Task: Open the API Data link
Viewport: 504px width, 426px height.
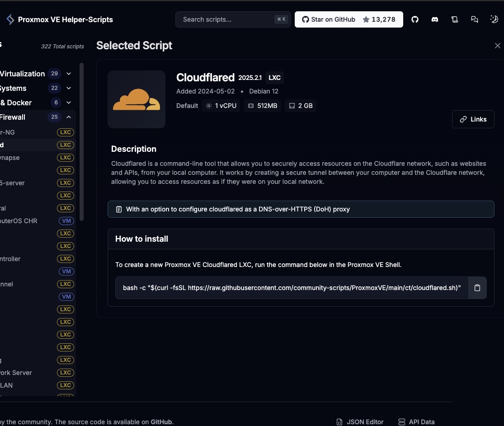Action: (416, 421)
